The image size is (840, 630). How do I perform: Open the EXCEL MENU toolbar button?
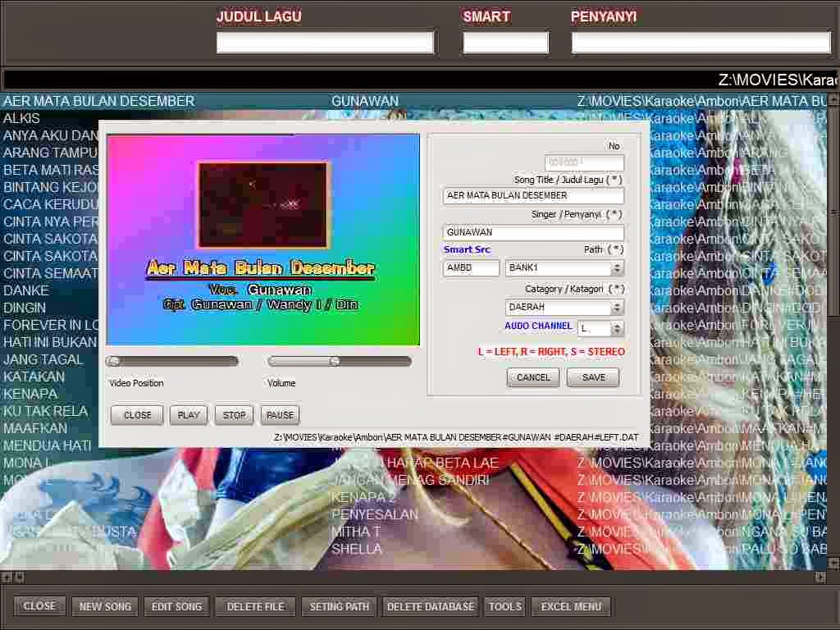click(570, 605)
